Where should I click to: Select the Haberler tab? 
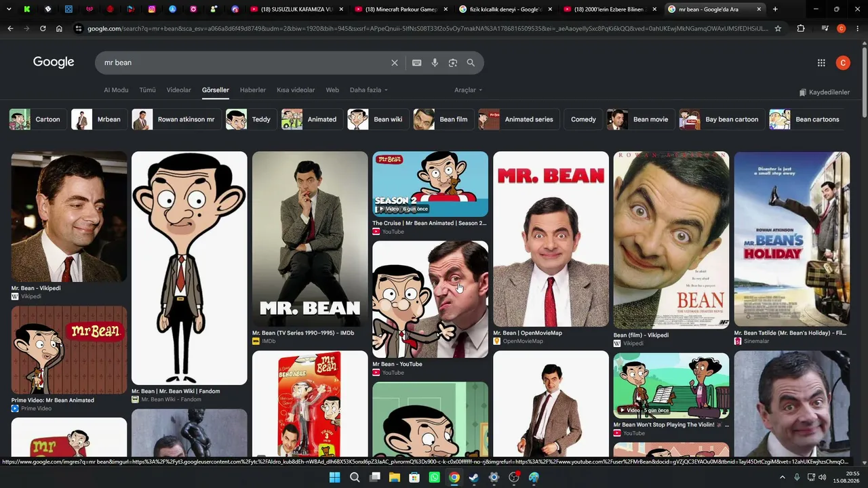[x=253, y=90]
